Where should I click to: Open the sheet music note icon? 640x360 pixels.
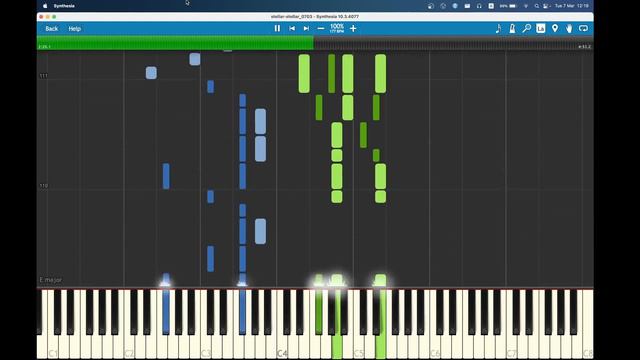pos(498,29)
